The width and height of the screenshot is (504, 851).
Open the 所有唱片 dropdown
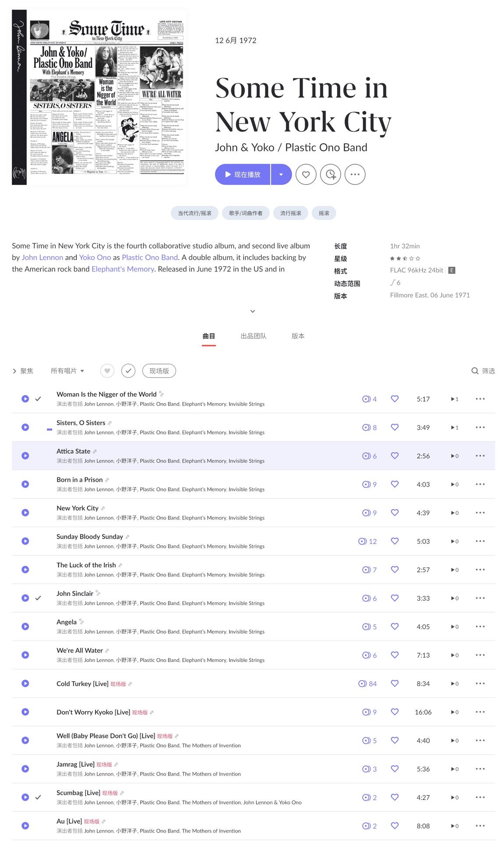(x=67, y=371)
